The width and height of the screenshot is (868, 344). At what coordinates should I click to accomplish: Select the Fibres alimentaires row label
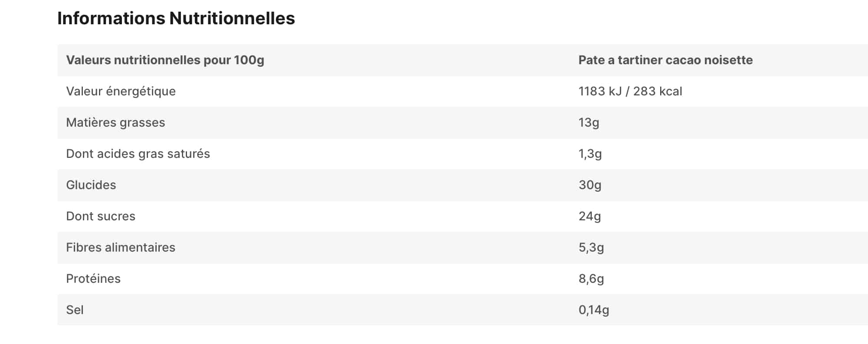pos(120,247)
